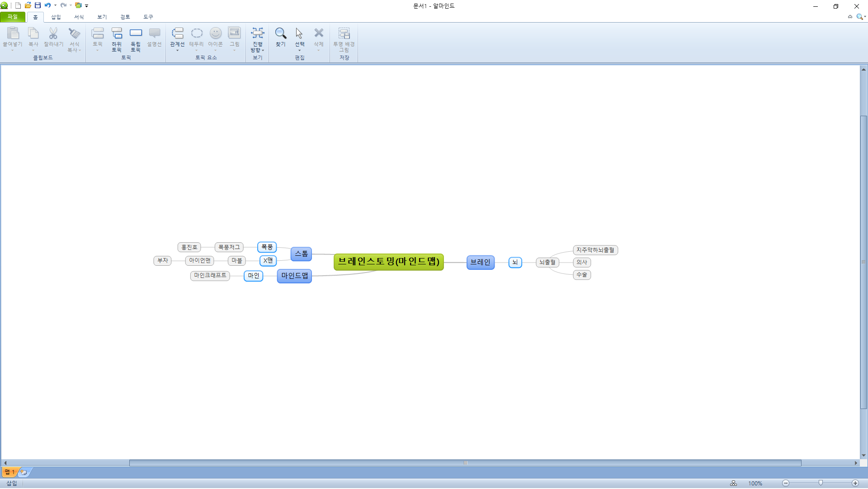The height and width of the screenshot is (489, 868).
Task: Open the 파일 menu button
Action: click(x=13, y=17)
